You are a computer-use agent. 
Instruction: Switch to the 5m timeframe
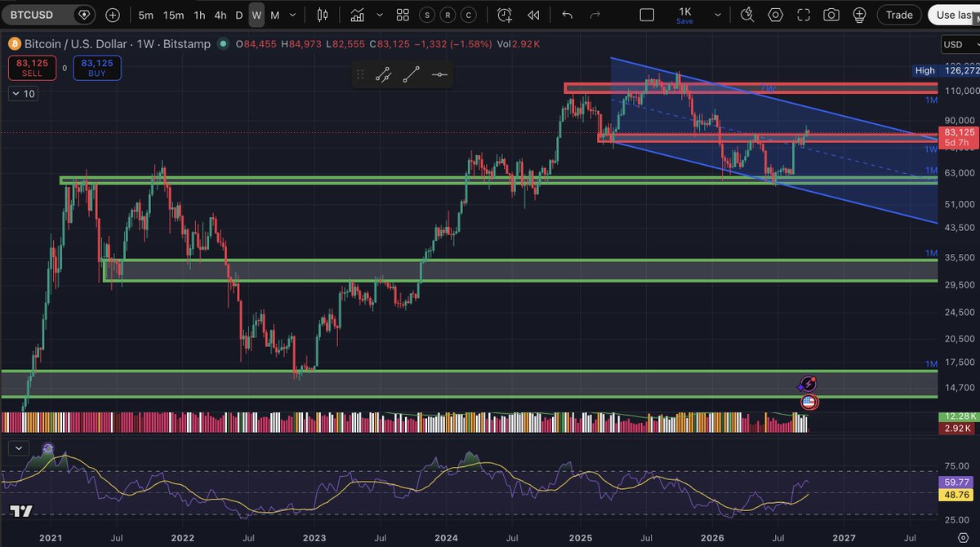[145, 15]
